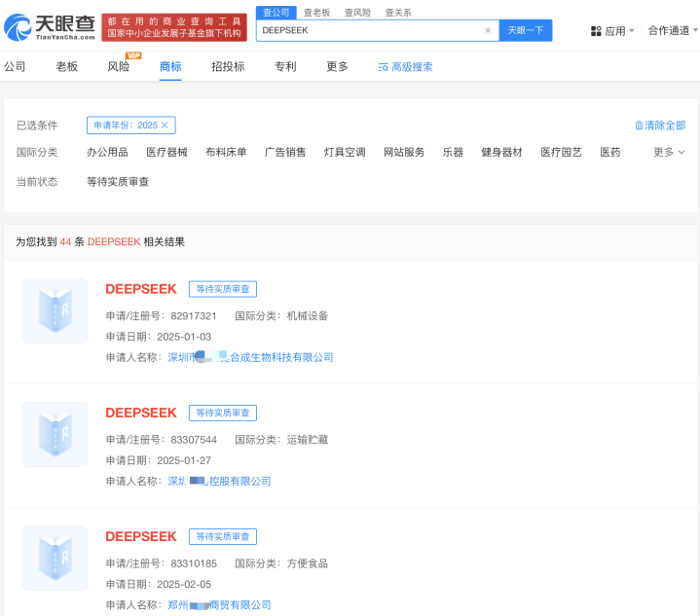Image resolution: width=700 pixels, height=616 pixels.
Task: Click the 应用 grid icon
Action: point(596,31)
